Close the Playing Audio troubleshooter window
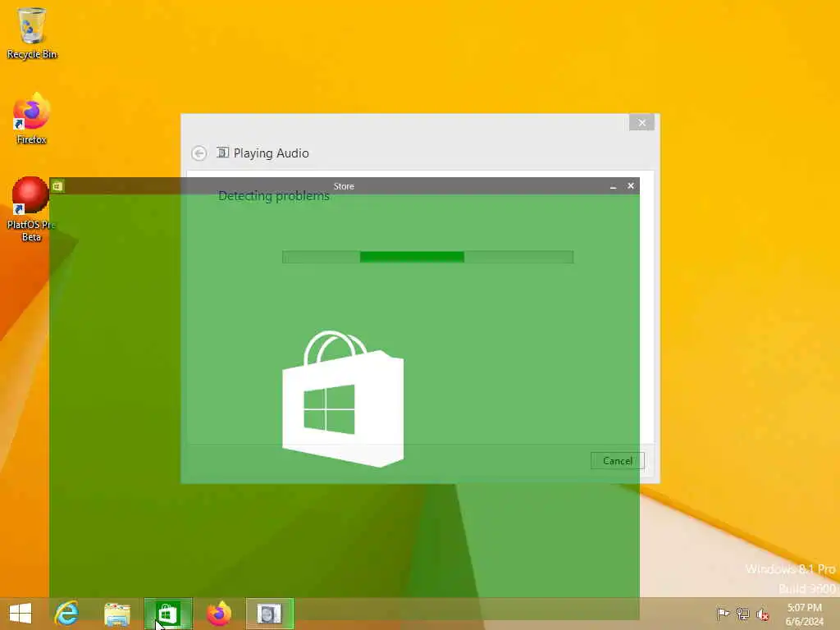The image size is (840, 630). pos(641,123)
